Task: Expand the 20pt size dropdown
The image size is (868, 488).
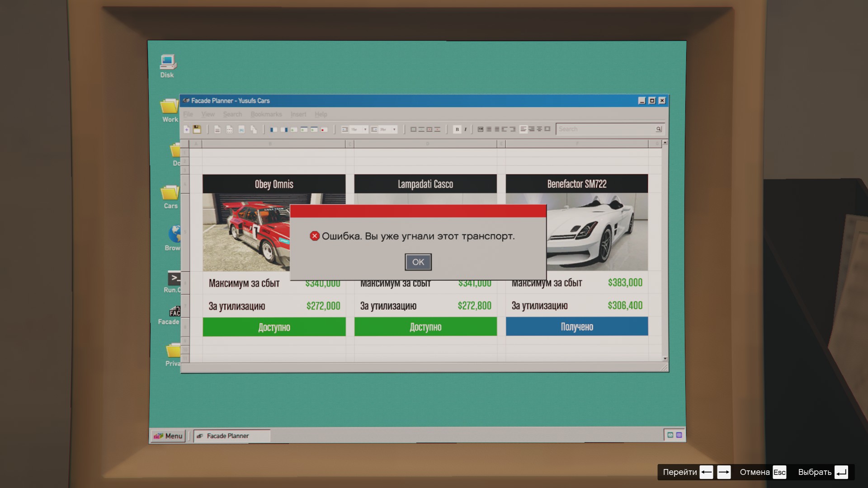Action: click(x=395, y=129)
